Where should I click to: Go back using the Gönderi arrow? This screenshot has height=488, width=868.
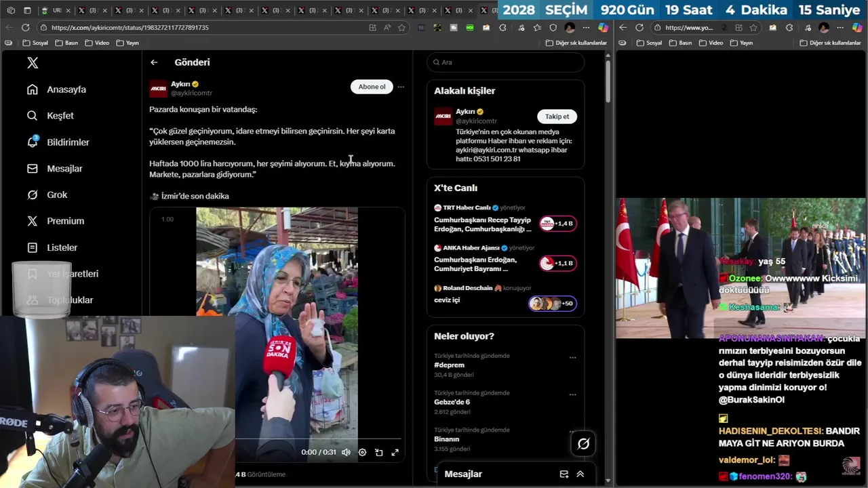[x=154, y=62]
